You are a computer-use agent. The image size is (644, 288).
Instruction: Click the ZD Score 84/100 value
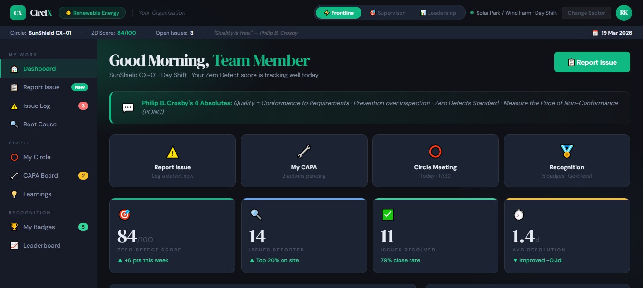(127, 33)
